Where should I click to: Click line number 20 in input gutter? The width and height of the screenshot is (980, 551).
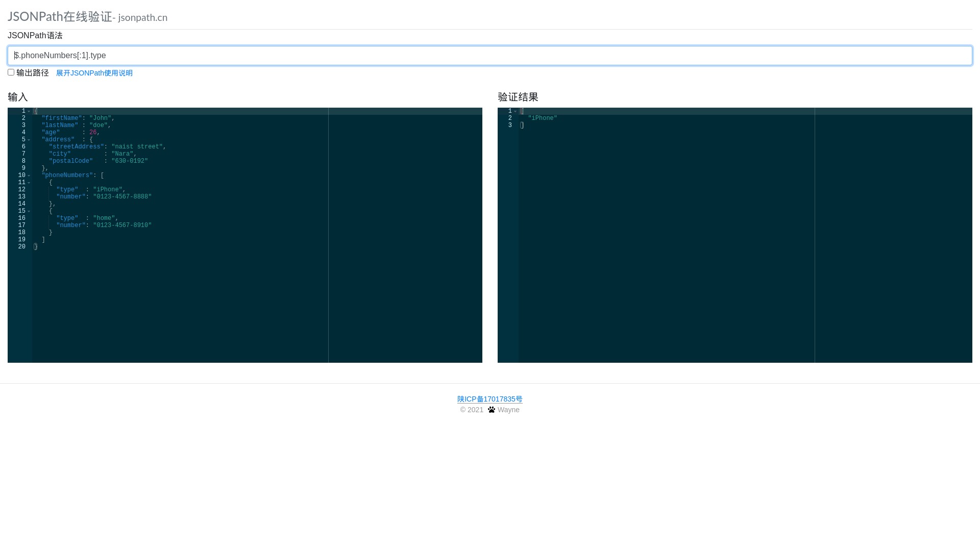pyautogui.click(x=21, y=247)
